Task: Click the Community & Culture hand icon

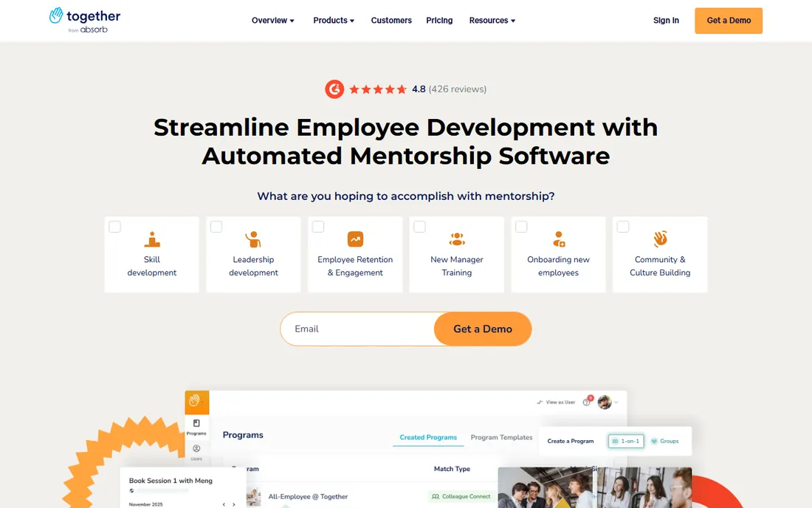Action: (660, 238)
